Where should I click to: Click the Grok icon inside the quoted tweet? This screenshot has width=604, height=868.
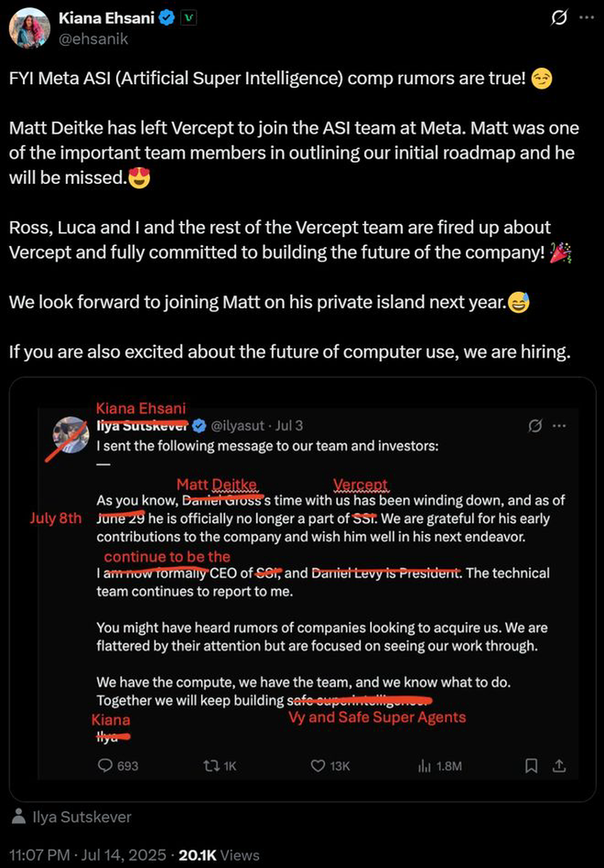pyautogui.click(x=535, y=425)
